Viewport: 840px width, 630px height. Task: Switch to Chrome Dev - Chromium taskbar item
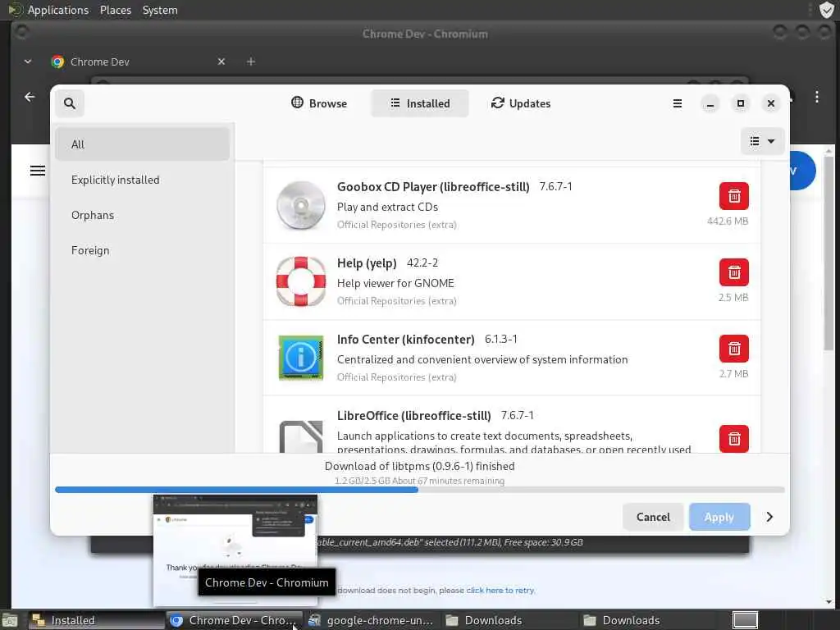[234, 620]
